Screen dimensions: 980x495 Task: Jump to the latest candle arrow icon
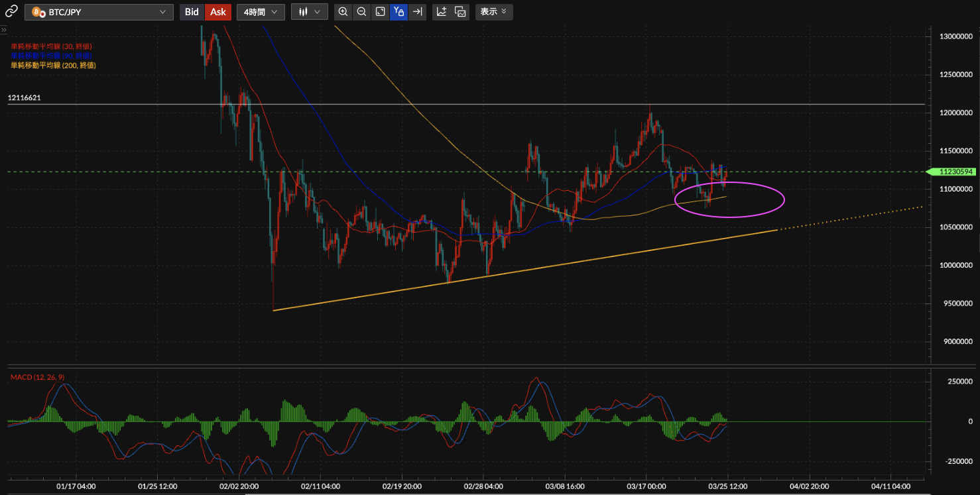(417, 12)
